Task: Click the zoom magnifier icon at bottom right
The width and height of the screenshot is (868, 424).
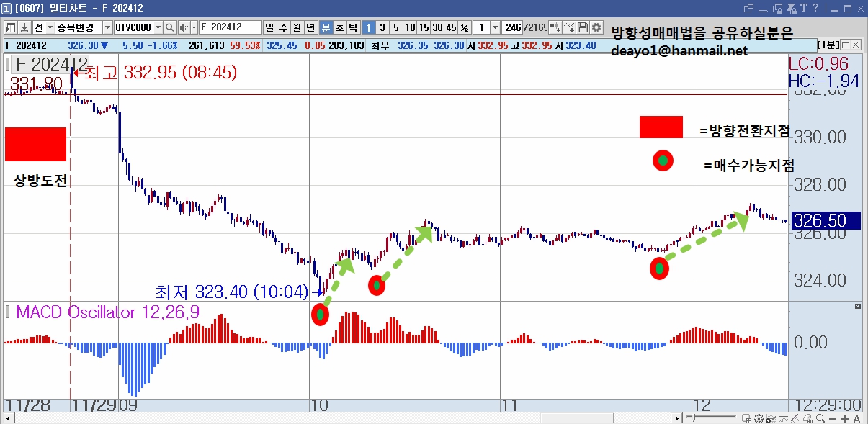Action: 820,418
